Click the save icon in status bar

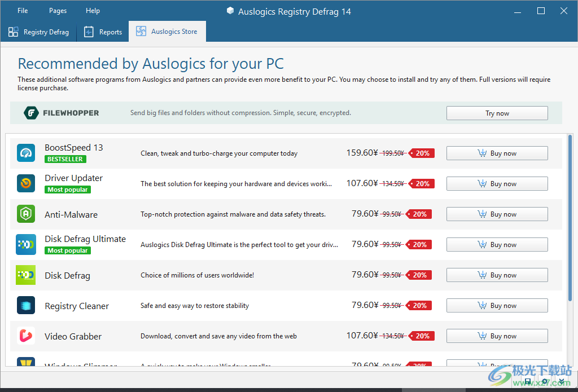tap(528, 381)
